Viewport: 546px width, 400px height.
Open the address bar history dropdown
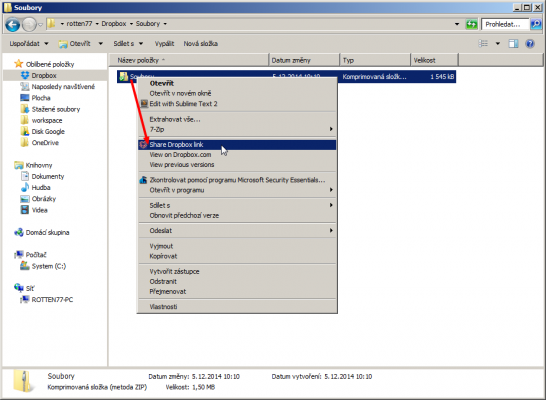coord(457,24)
